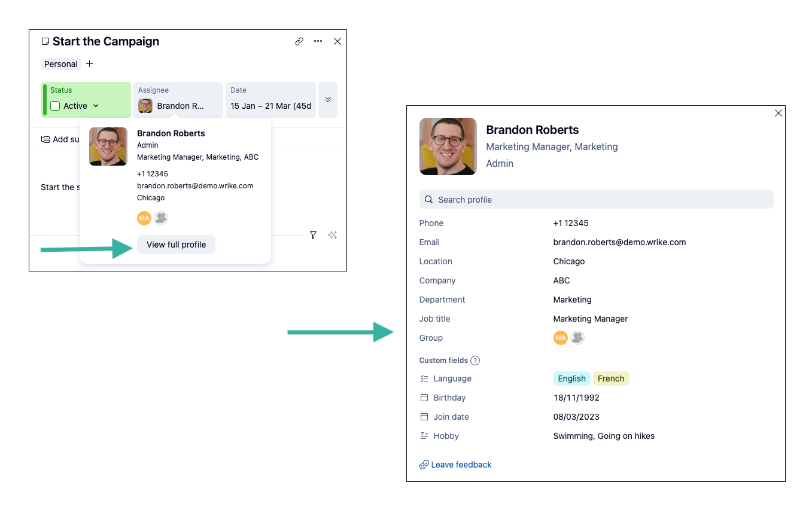Expand more fields with double chevron

328,99
